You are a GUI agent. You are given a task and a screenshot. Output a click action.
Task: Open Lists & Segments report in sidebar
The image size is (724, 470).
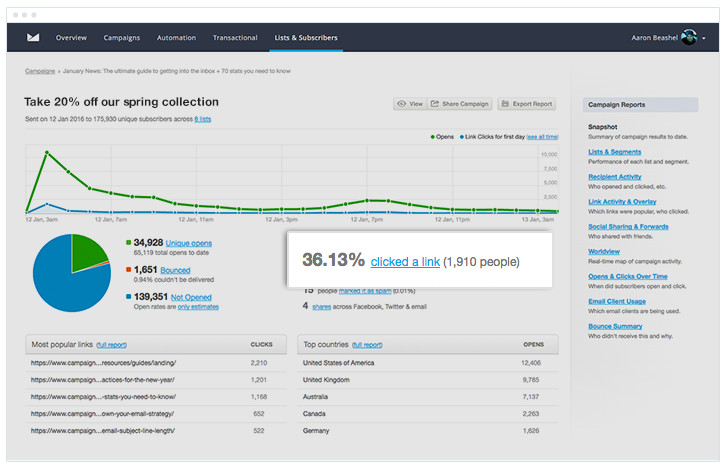click(615, 152)
